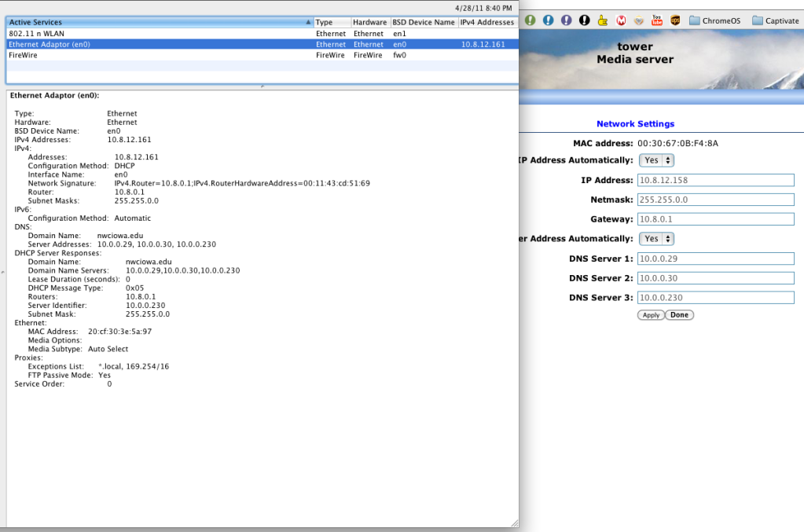Click the DNS Server 3 input field
The width and height of the screenshot is (804, 532).
click(715, 297)
